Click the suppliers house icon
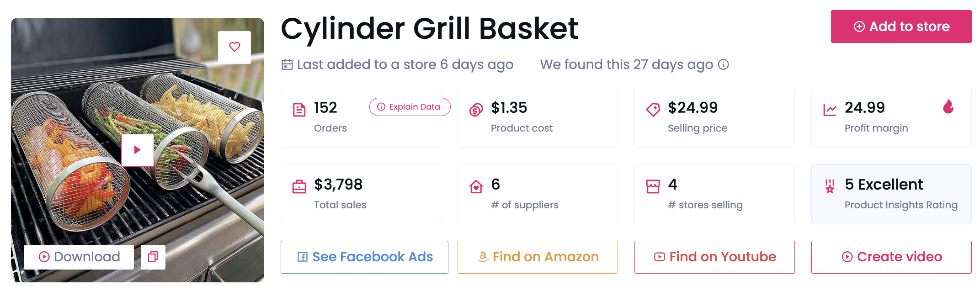Image resolution: width=980 pixels, height=286 pixels. pyautogui.click(x=476, y=186)
